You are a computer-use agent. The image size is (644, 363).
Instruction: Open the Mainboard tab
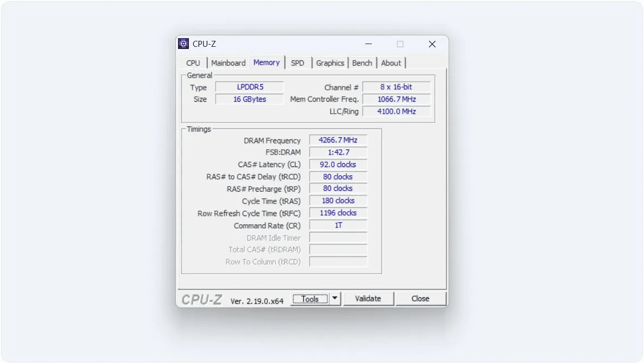[228, 63]
